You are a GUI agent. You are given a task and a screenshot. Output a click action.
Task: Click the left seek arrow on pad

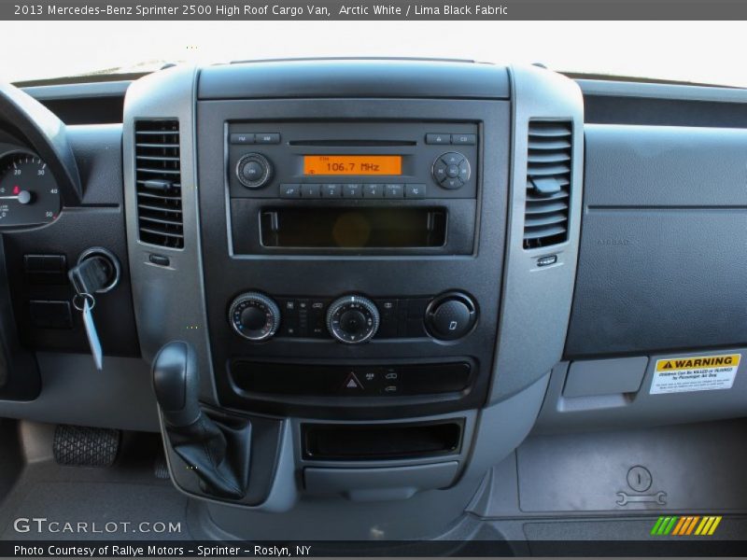pyautogui.click(x=439, y=171)
